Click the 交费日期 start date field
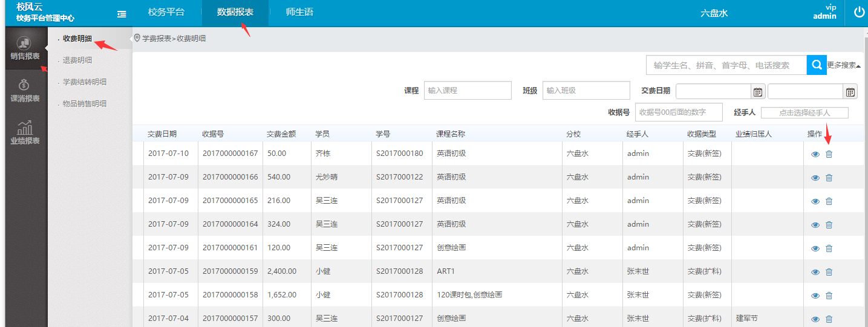868x327 pixels. [x=714, y=91]
